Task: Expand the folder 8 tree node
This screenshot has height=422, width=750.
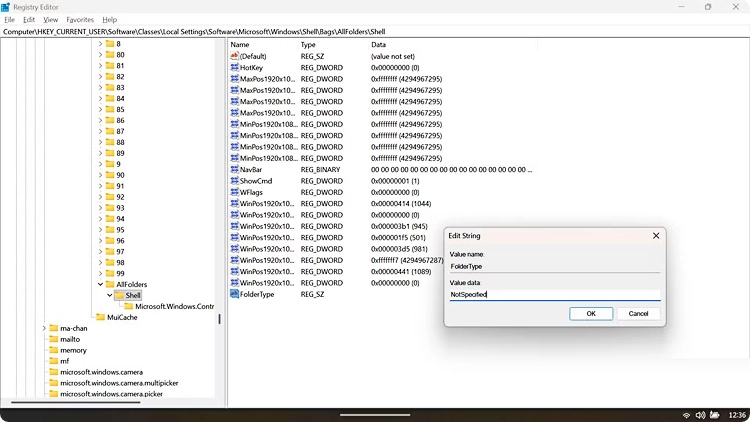Action: pyautogui.click(x=100, y=44)
